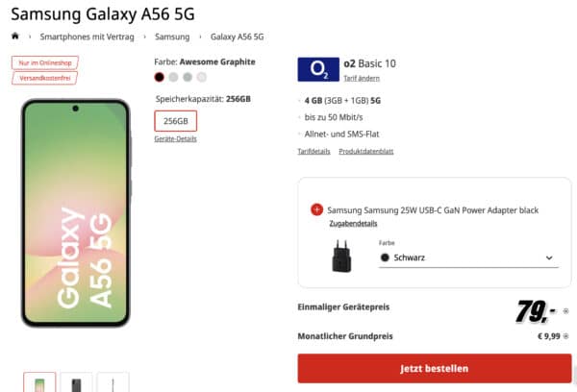Open the Geräte-Details link

click(176, 139)
